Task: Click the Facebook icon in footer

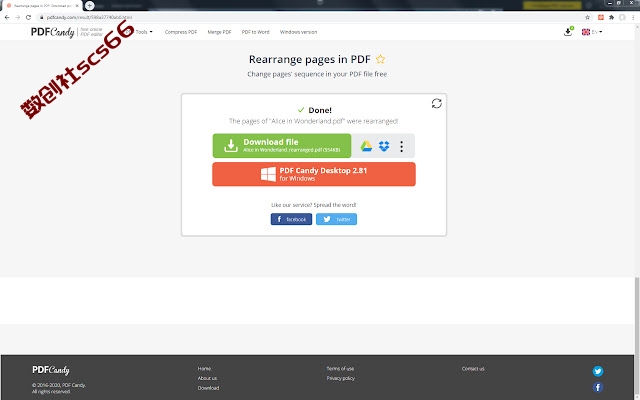Action: click(x=598, y=387)
